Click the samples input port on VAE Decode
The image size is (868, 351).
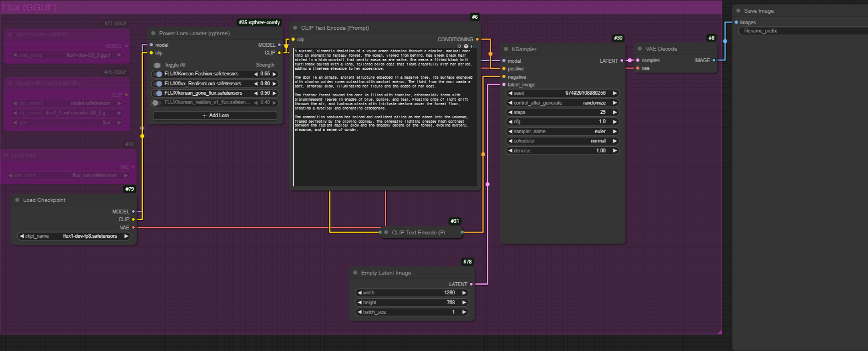[x=638, y=61]
